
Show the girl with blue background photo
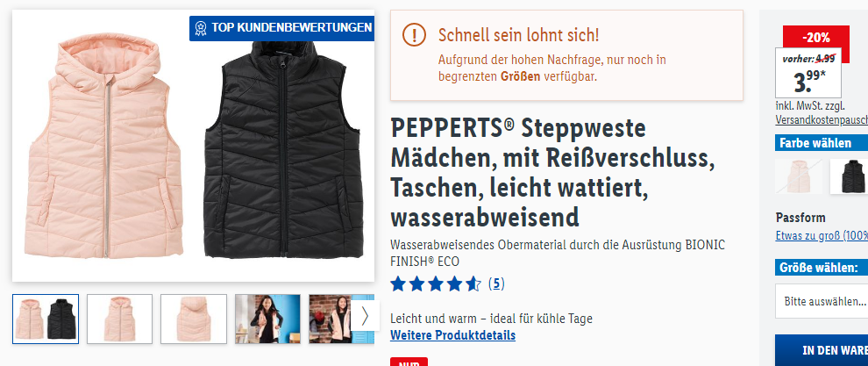coord(268,319)
